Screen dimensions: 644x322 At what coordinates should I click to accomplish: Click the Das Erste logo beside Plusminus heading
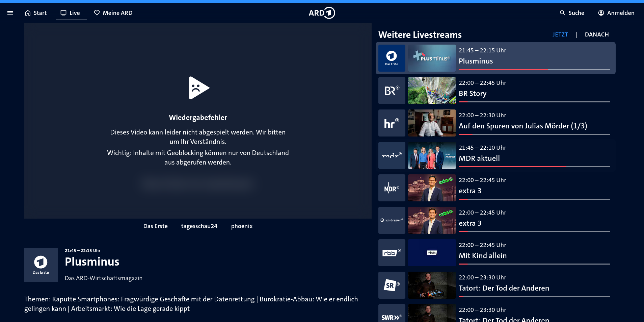tap(41, 265)
